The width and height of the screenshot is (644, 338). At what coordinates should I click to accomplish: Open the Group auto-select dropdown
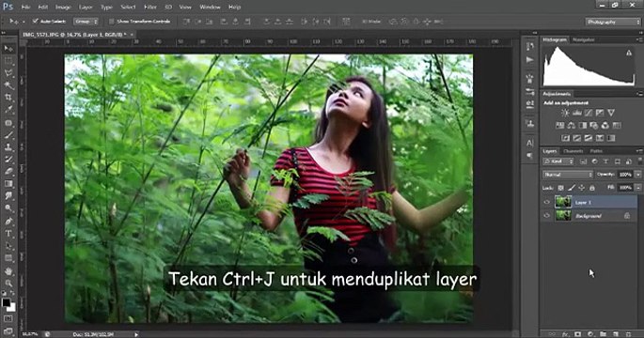(x=86, y=21)
